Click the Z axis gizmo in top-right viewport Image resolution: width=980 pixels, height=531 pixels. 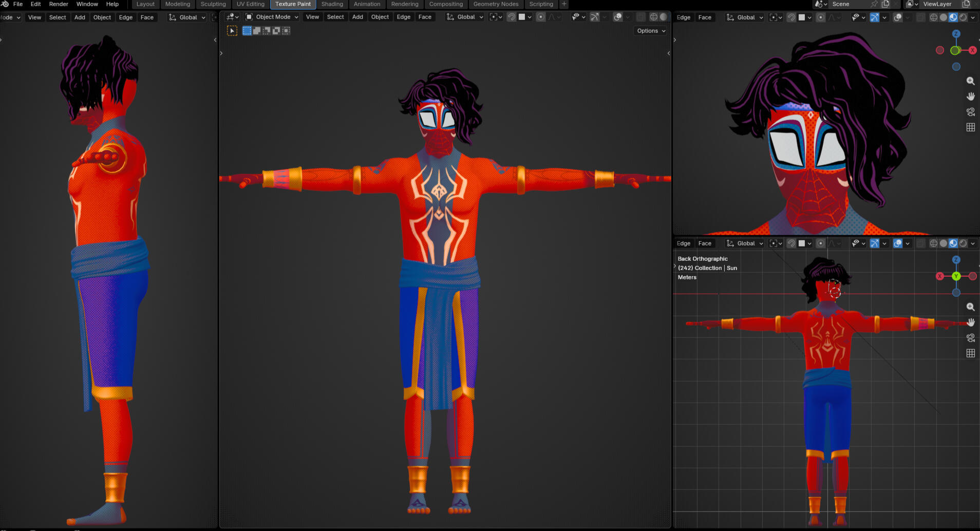(x=956, y=34)
